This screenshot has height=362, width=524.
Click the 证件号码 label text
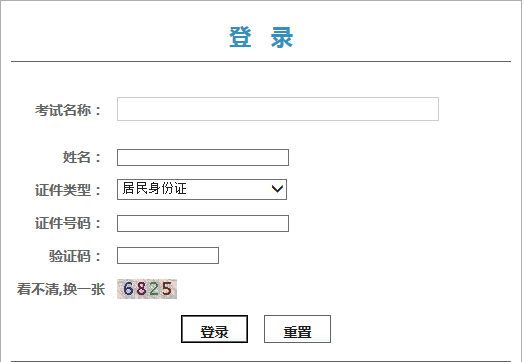tap(63, 223)
